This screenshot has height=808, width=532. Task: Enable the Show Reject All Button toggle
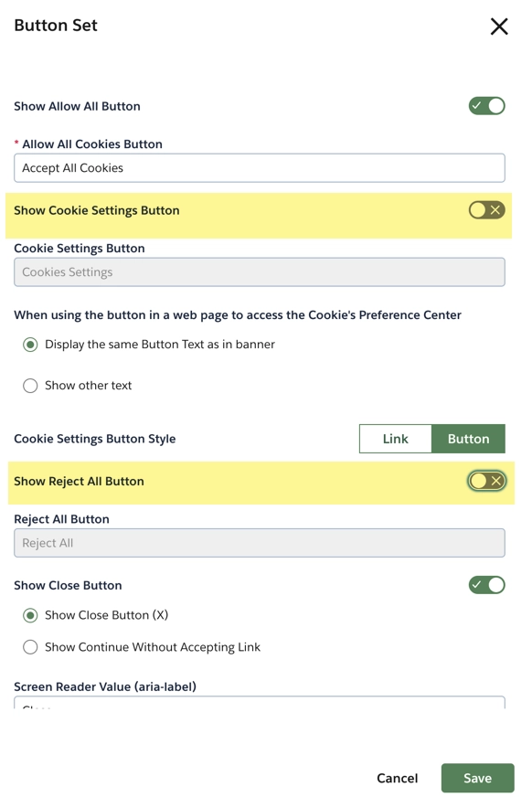pos(486,480)
